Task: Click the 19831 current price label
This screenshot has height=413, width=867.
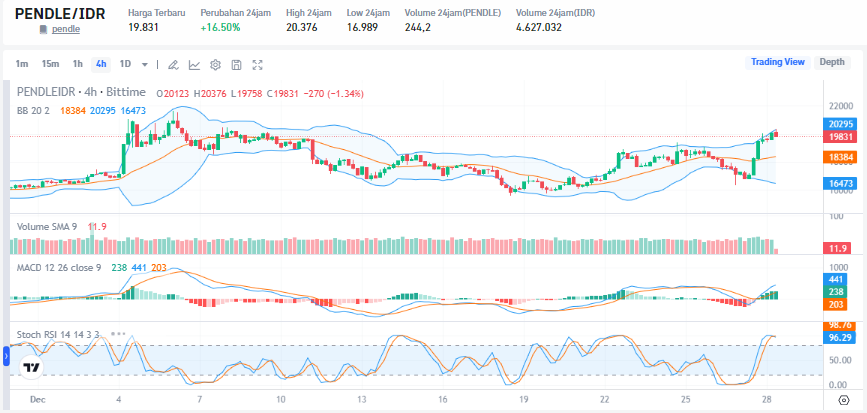Action: (840, 136)
